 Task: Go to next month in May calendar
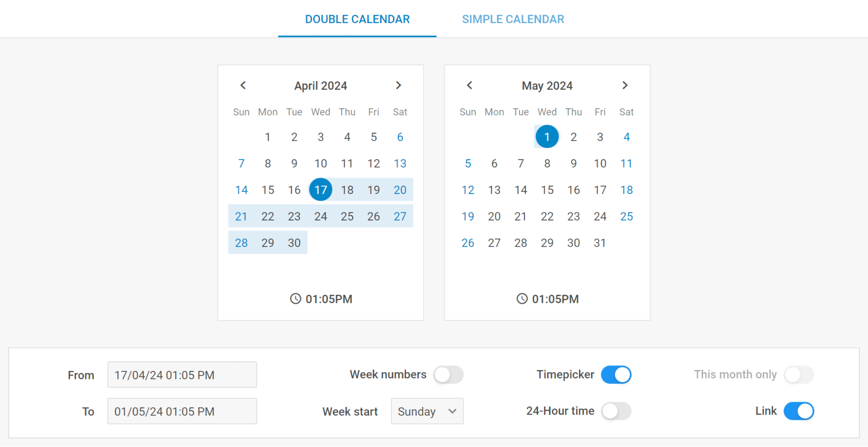(625, 85)
